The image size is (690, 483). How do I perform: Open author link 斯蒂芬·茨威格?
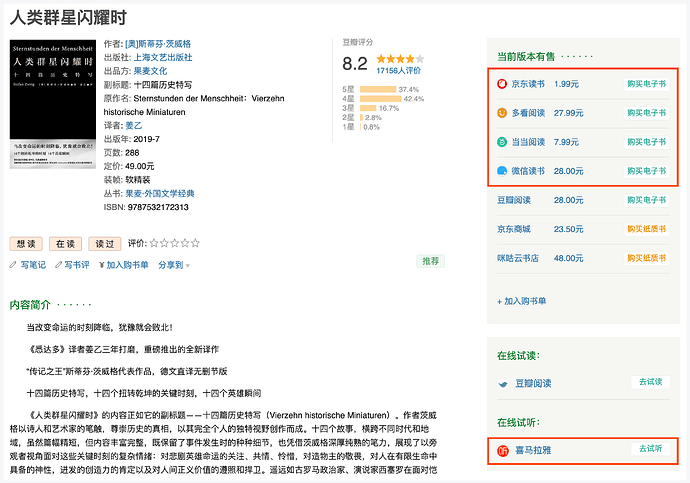pos(158,44)
